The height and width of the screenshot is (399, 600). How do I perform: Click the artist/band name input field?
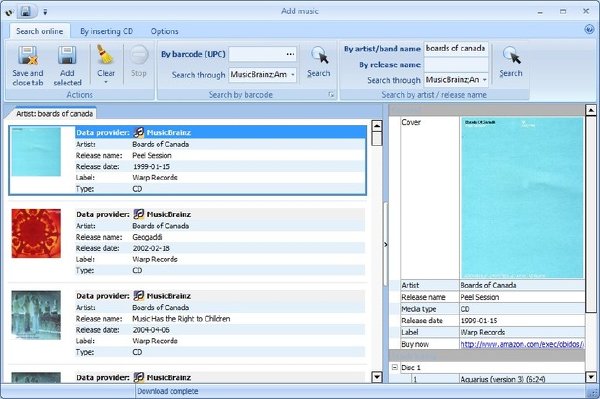(x=456, y=48)
